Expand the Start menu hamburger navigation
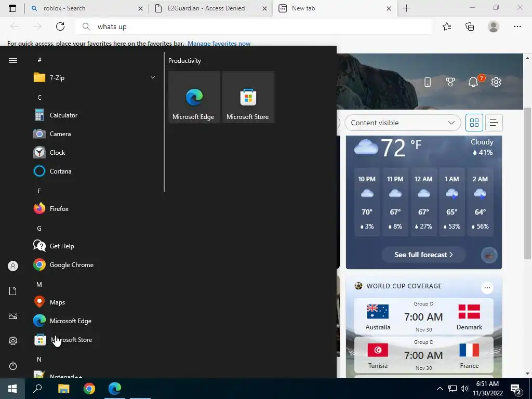The height and width of the screenshot is (399, 532). pyautogui.click(x=13, y=60)
